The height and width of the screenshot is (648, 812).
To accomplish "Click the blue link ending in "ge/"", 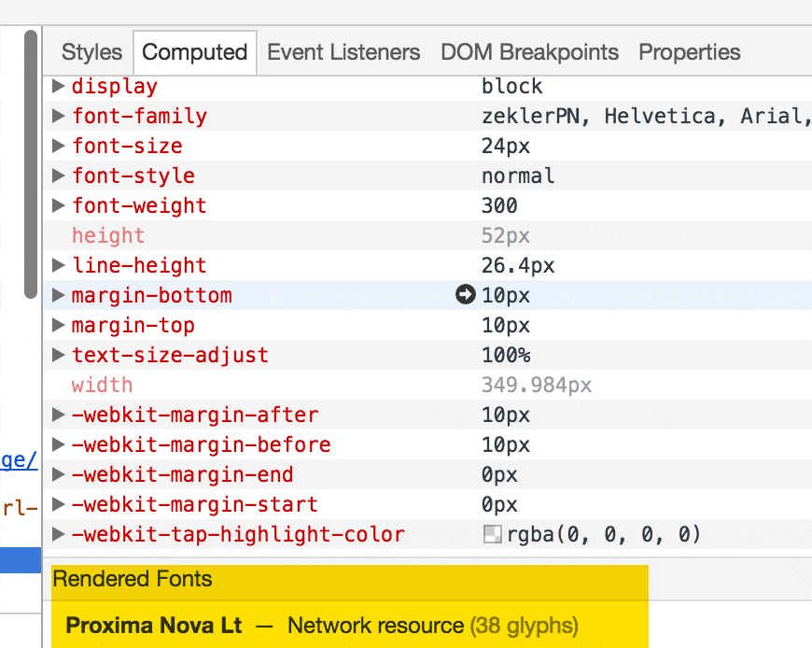I will tap(19, 460).
